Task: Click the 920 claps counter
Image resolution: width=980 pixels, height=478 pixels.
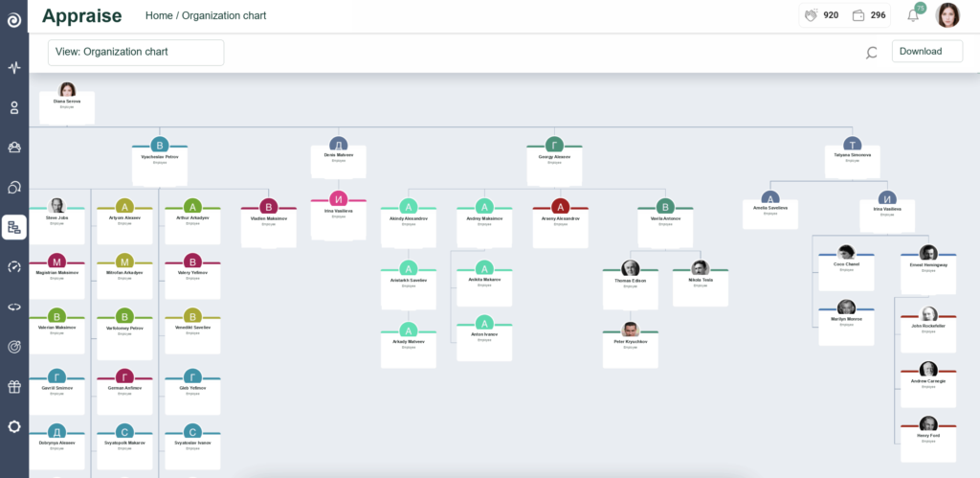Action: (x=831, y=15)
